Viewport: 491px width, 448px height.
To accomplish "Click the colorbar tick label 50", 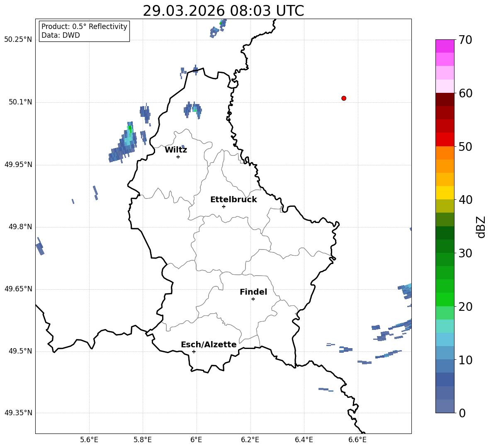I will [465, 147].
